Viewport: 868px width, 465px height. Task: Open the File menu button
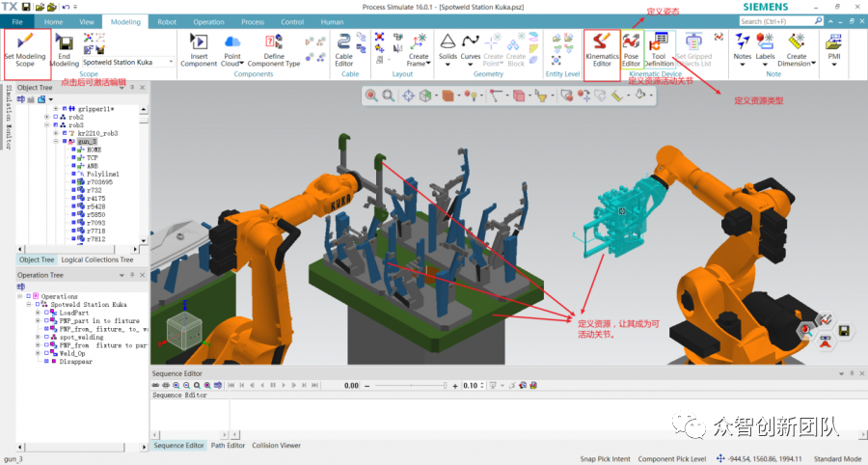click(18, 20)
